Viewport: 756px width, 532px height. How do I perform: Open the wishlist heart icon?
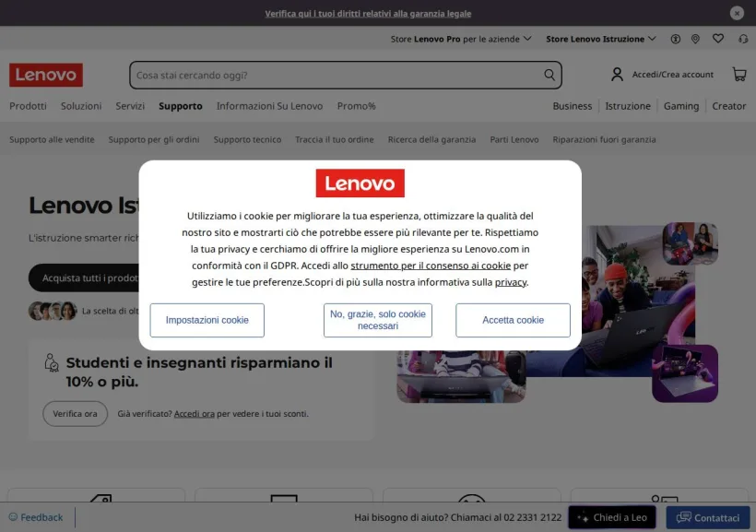pos(718,39)
